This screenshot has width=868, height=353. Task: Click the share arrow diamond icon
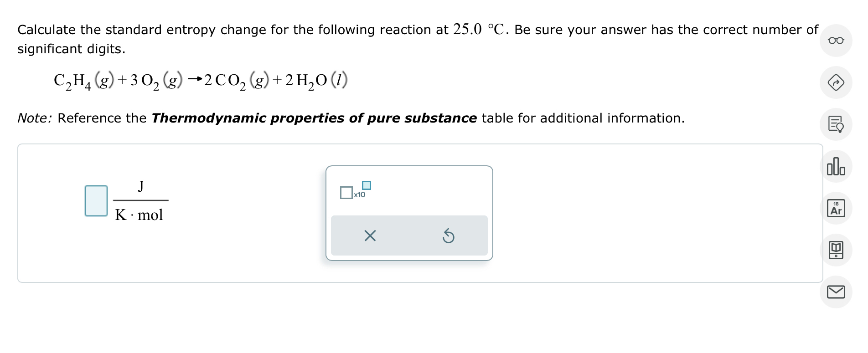pyautogui.click(x=837, y=83)
